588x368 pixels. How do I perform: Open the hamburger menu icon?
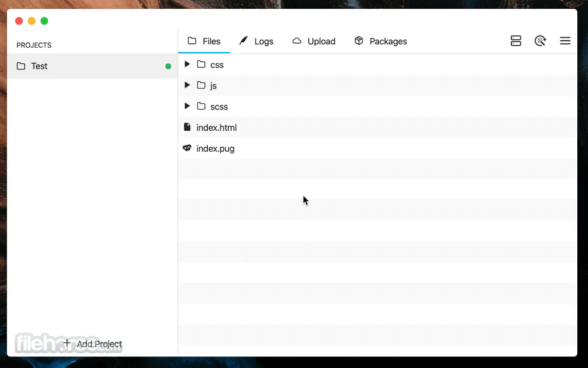coord(565,41)
